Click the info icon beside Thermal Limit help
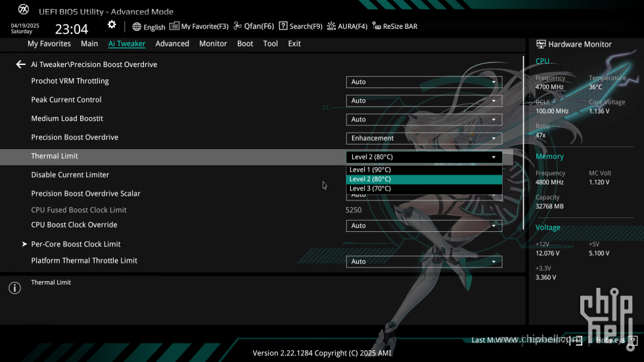 14,288
